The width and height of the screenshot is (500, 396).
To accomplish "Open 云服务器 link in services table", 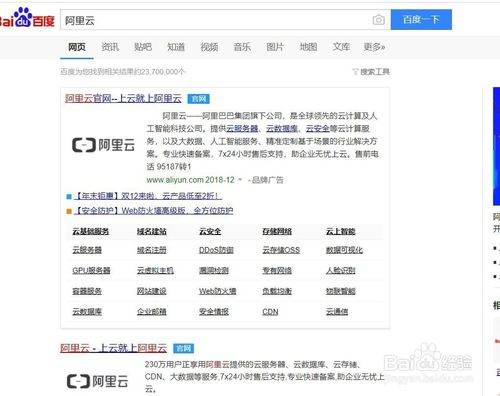I will (87, 250).
